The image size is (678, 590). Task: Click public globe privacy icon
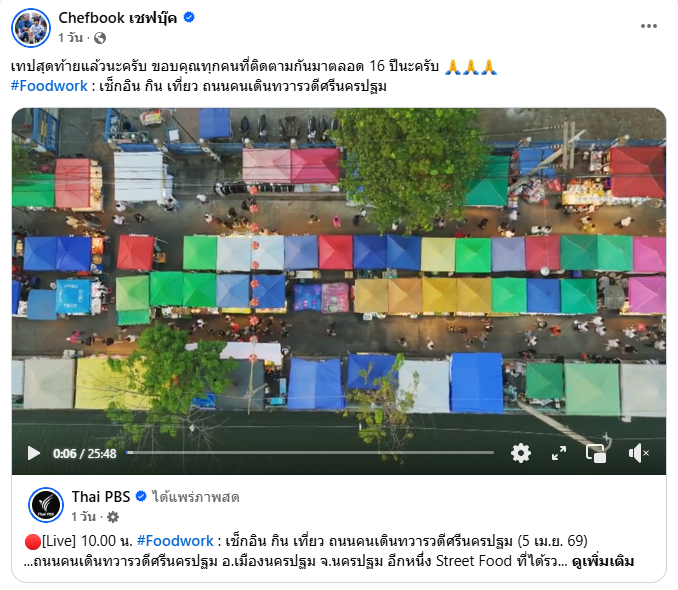[x=100, y=38]
